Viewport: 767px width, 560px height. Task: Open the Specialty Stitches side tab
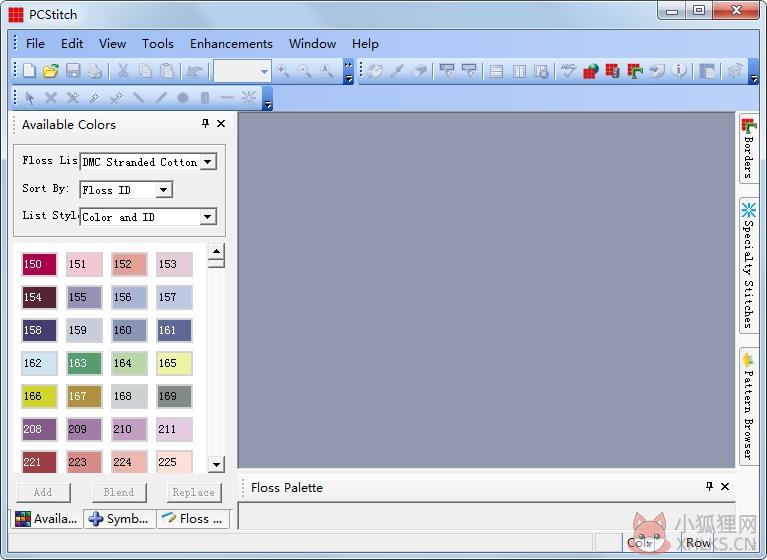pyautogui.click(x=748, y=265)
